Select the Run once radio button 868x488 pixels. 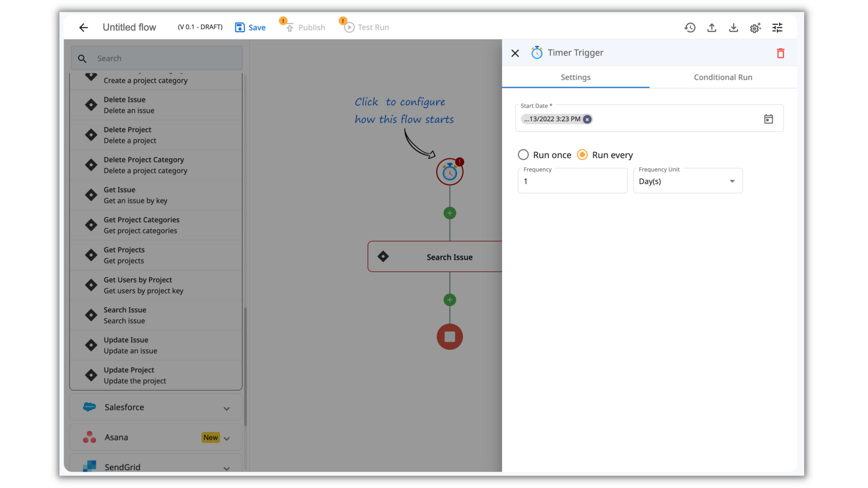523,155
